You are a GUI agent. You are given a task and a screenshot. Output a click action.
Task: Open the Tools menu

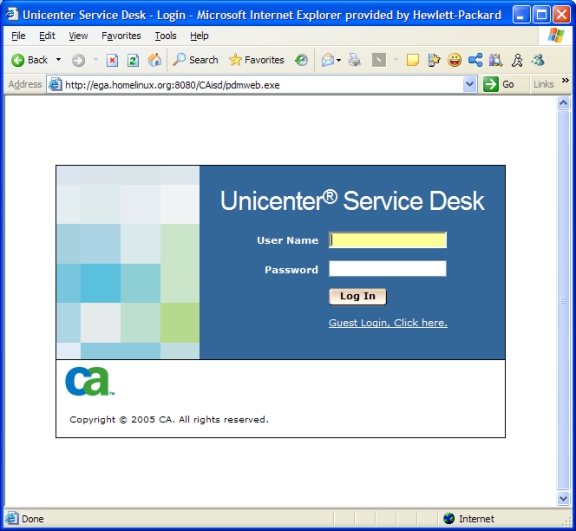click(165, 36)
